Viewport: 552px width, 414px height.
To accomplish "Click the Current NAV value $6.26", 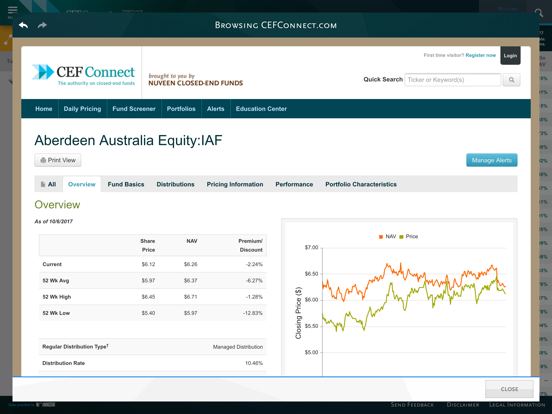I will point(190,264).
